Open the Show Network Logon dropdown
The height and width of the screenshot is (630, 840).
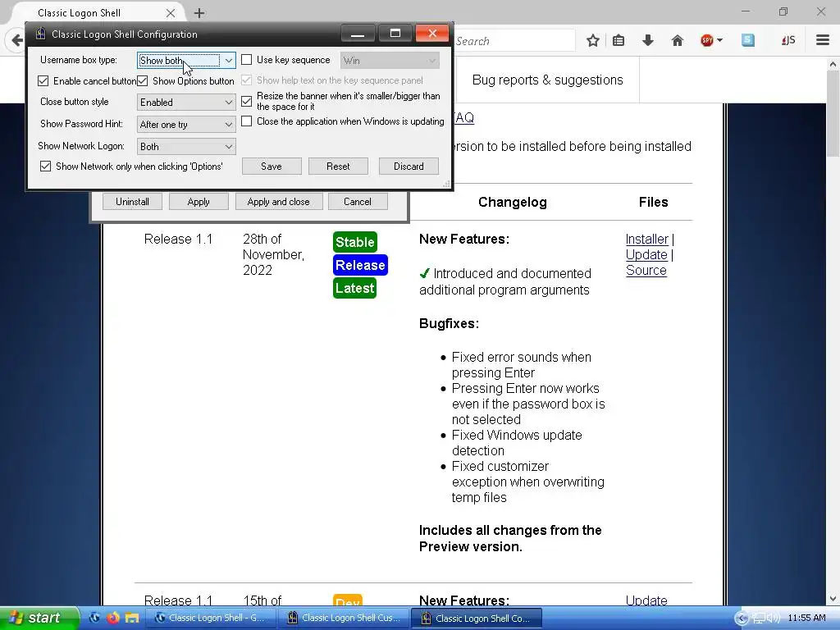[186, 146]
